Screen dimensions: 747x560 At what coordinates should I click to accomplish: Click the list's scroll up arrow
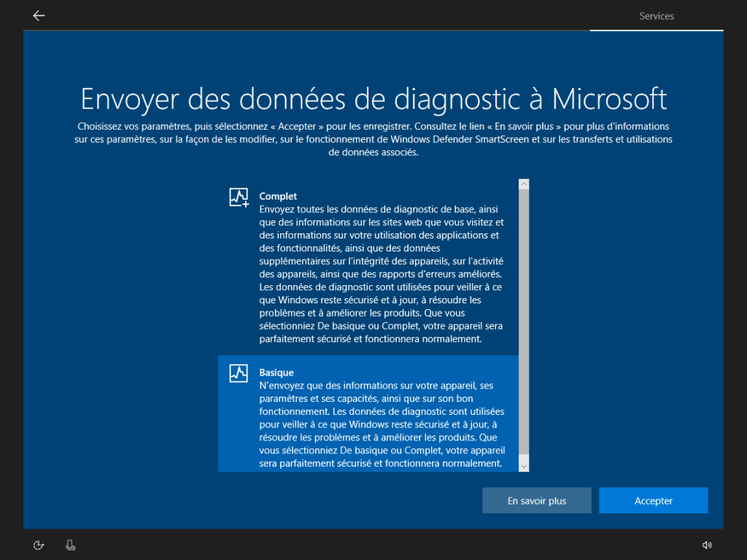click(524, 185)
